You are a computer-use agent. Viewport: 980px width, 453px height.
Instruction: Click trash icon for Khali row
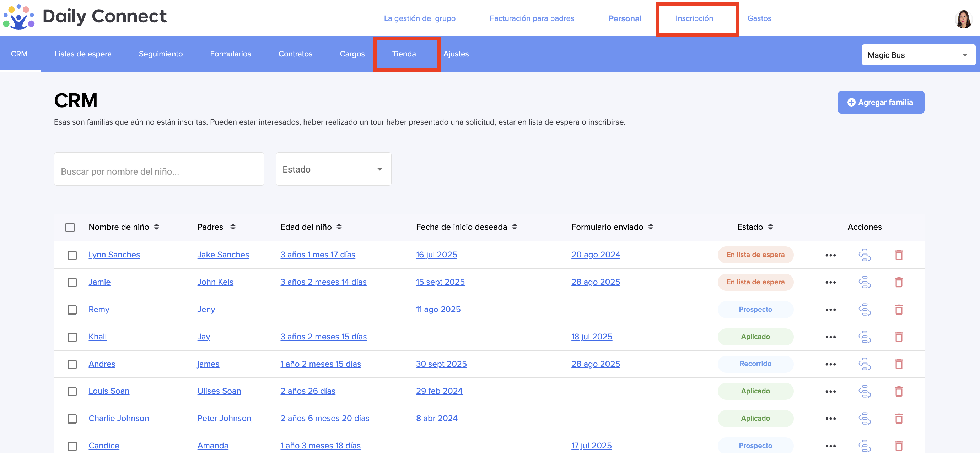(x=899, y=337)
